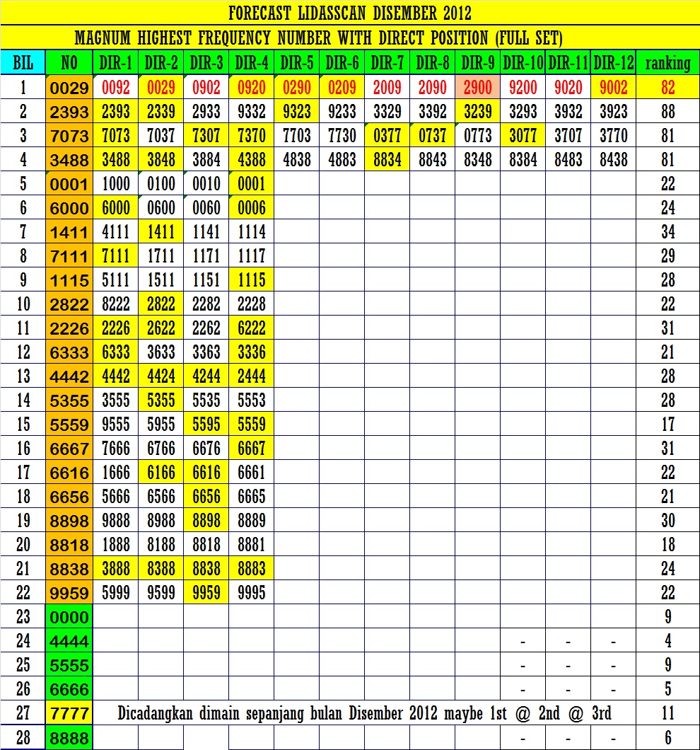Select cell 4111 in row 7
700x750 pixels.
[x=116, y=232]
